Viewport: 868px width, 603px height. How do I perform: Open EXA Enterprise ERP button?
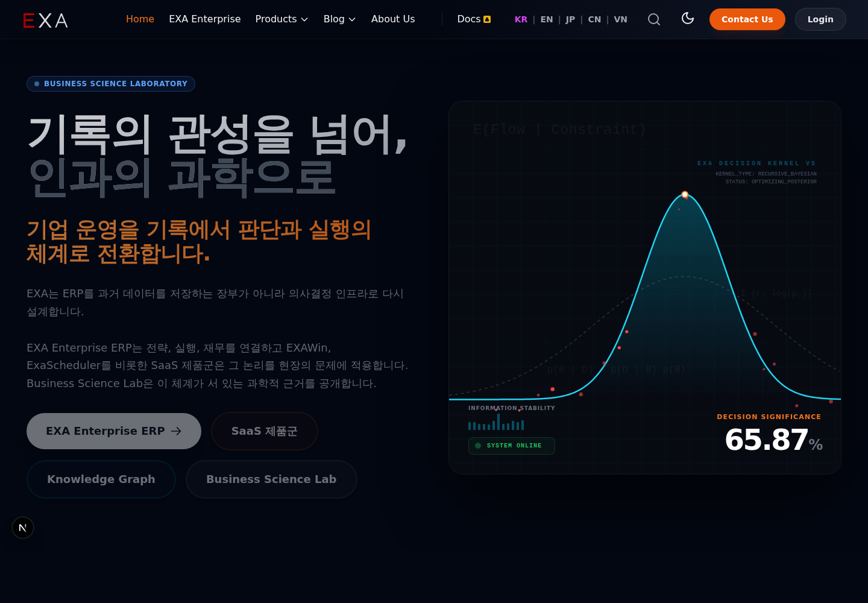tap(114, 431)
